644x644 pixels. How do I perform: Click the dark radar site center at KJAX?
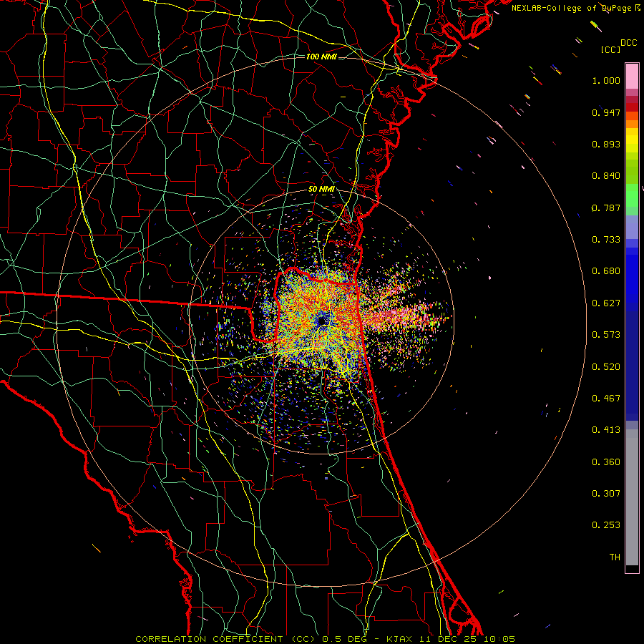point(321,321)
